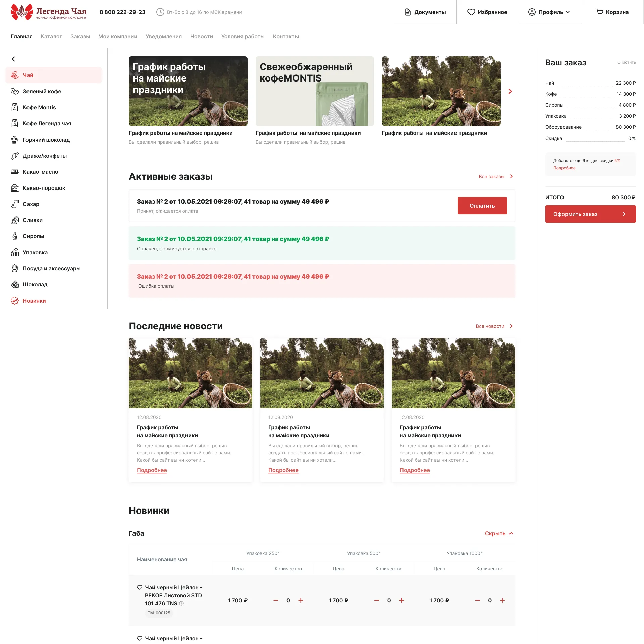The height and width of the screenshot is (644, 644).
Task: Collapse sidebar with the back chevron
Action: coord(13,59)
